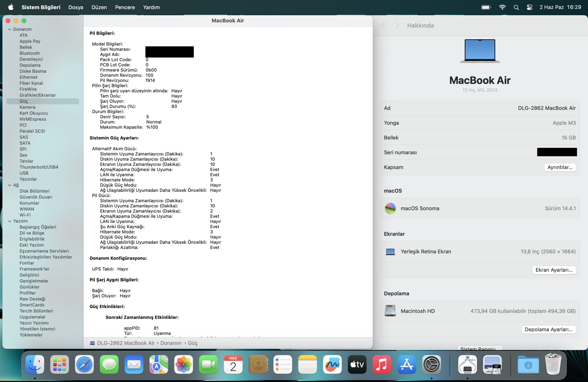This screenshot has width=588, height=382.
Task: Click the Wi-Fi status icon
Action: pyautogui.click(x=502, y=7)
